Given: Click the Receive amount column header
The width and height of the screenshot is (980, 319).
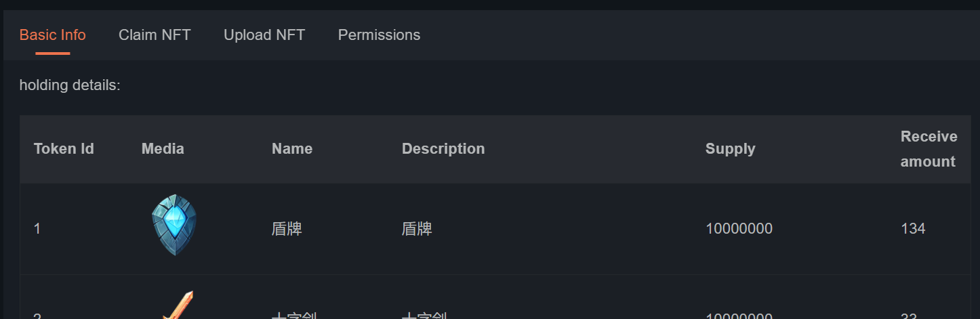Looking at the screenshot, I should [928, 149].
